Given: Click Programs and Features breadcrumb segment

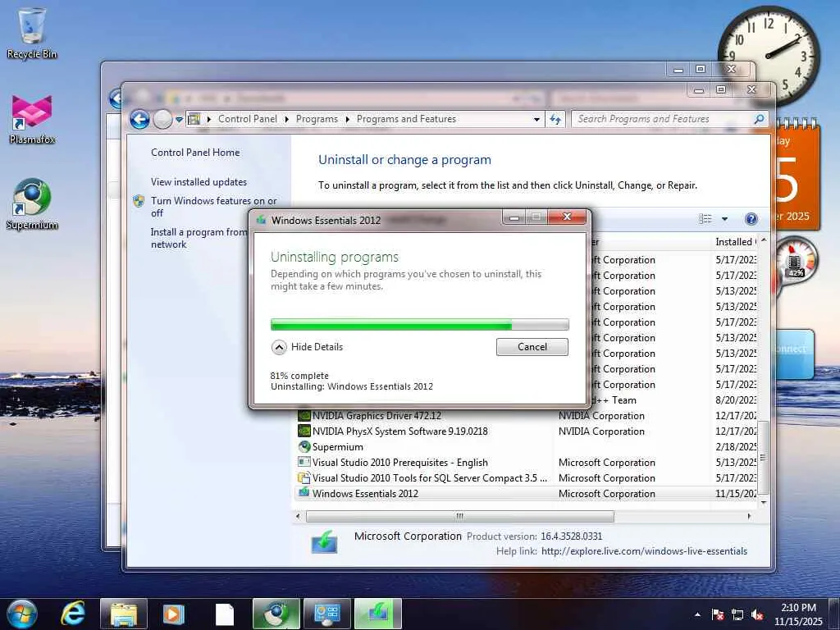Looking at the screenshot, I should [x=406, y=119].
